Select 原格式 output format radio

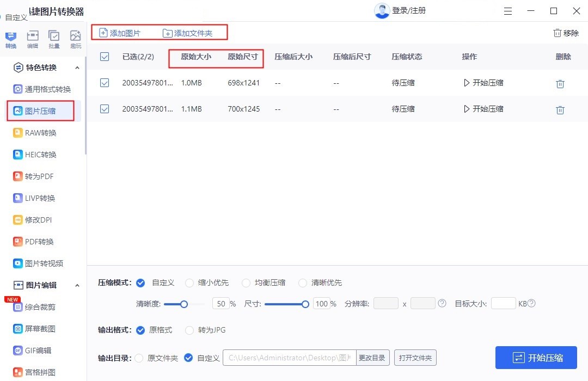140,330
